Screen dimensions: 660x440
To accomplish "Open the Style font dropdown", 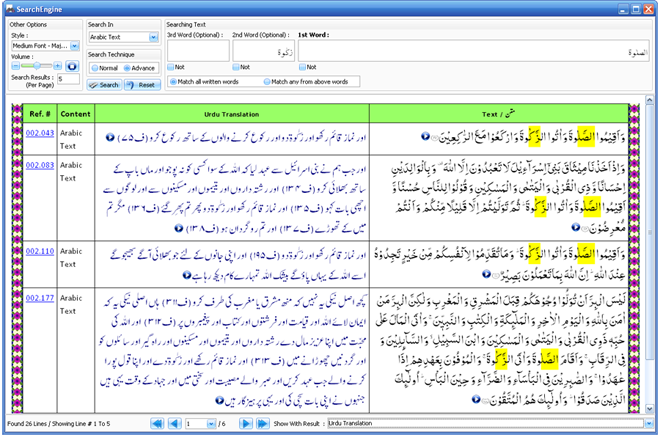I will [x=75, y=45].
